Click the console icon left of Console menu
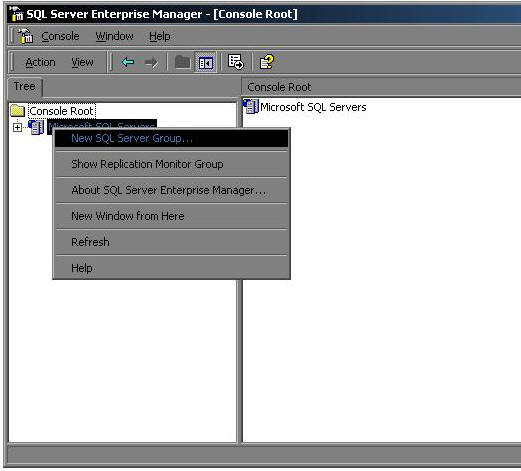 click(x=25, y=36)
